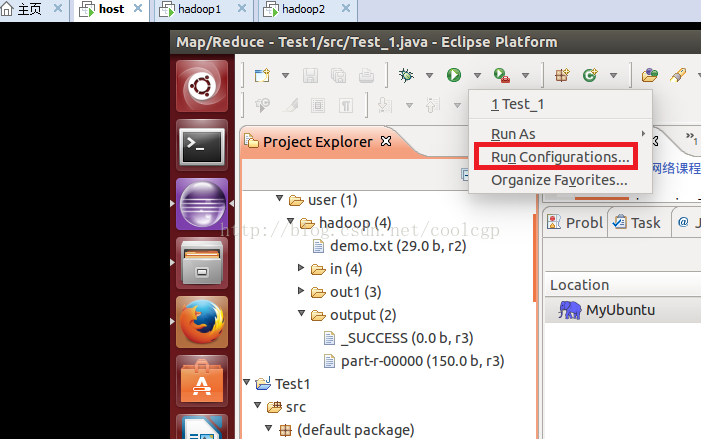Click the green Run button icon
The height and width of the screenshot is (439, 701).
click(454, 75)
